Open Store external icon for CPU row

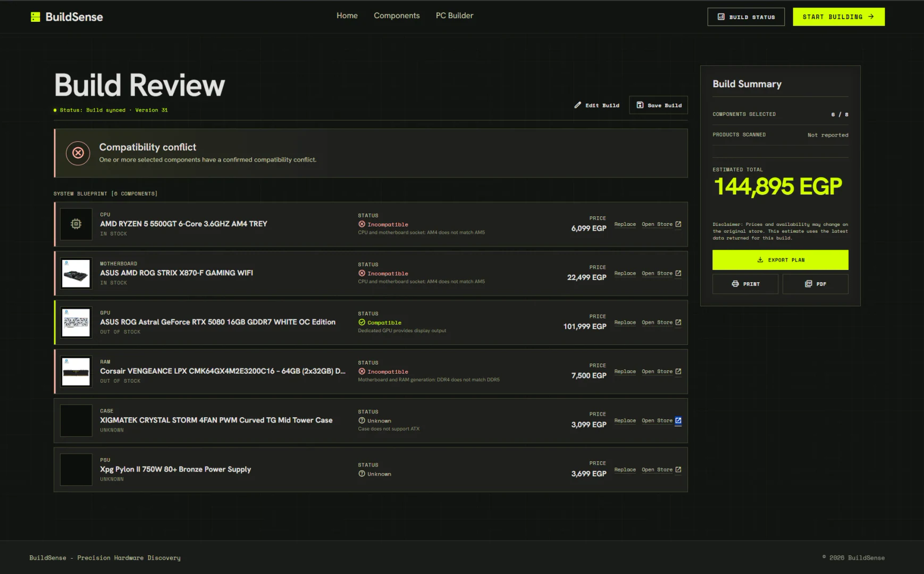[x=678, y=224]
